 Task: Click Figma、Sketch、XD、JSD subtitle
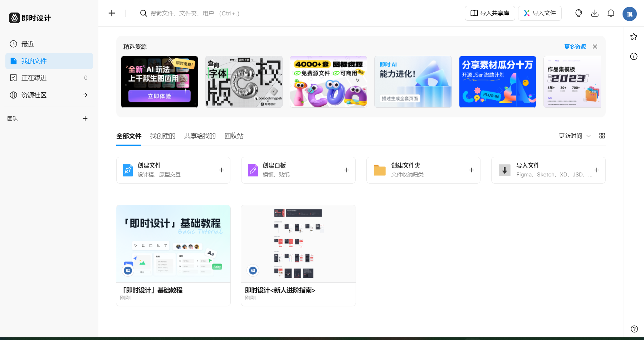554,175
